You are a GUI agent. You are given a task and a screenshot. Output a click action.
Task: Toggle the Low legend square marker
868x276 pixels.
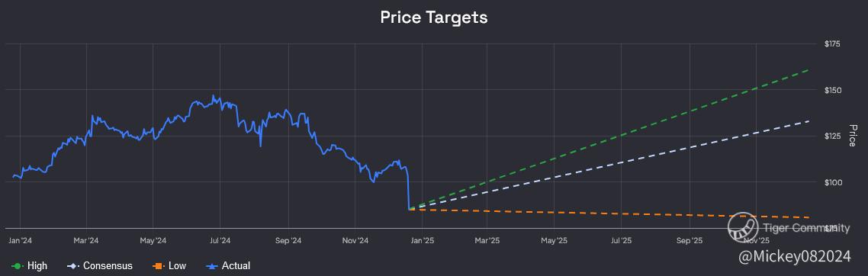[x=159, y=266]
